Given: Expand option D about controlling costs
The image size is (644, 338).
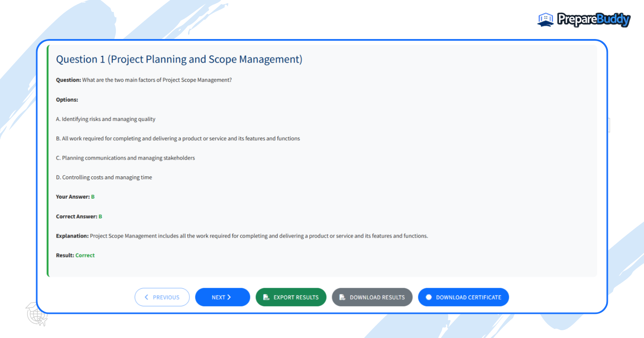Looking at the screenshot, I should pos(103,177).
